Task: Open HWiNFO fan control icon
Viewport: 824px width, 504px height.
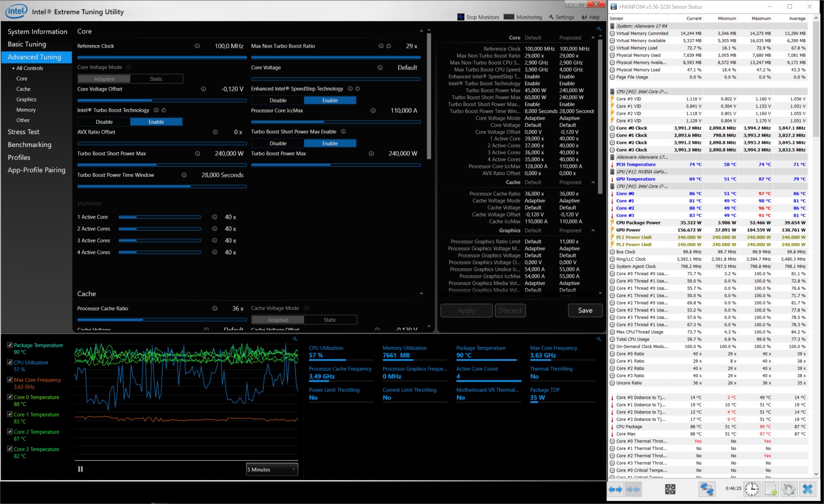Action: (670, 489)
